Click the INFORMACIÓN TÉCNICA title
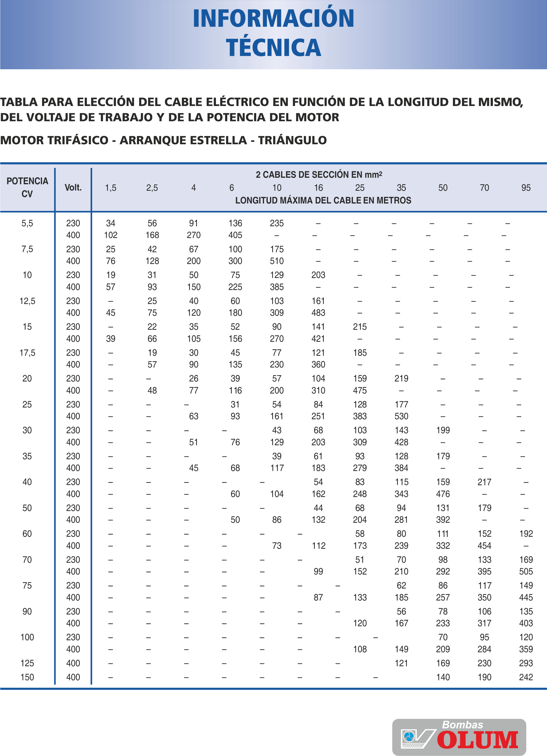This screenshot has height=756, width=547. pyautogui.click(x=273, y=33)
